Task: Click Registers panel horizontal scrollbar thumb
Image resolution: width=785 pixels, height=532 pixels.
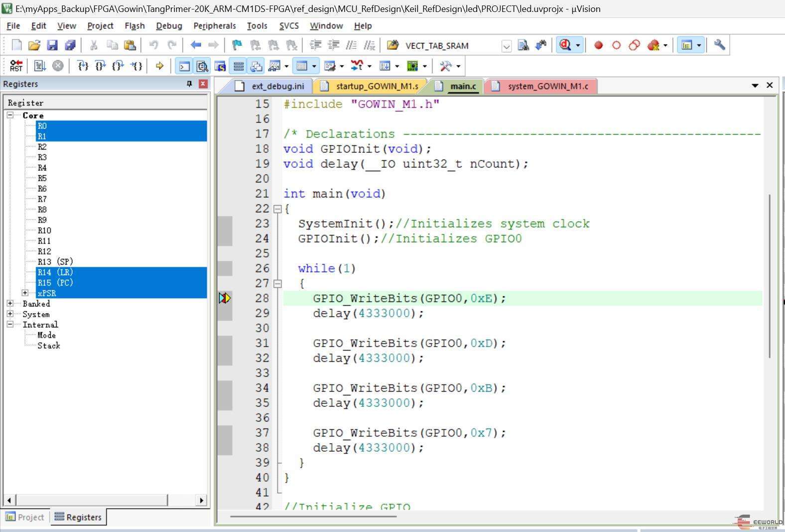Action: coord(92,500)
